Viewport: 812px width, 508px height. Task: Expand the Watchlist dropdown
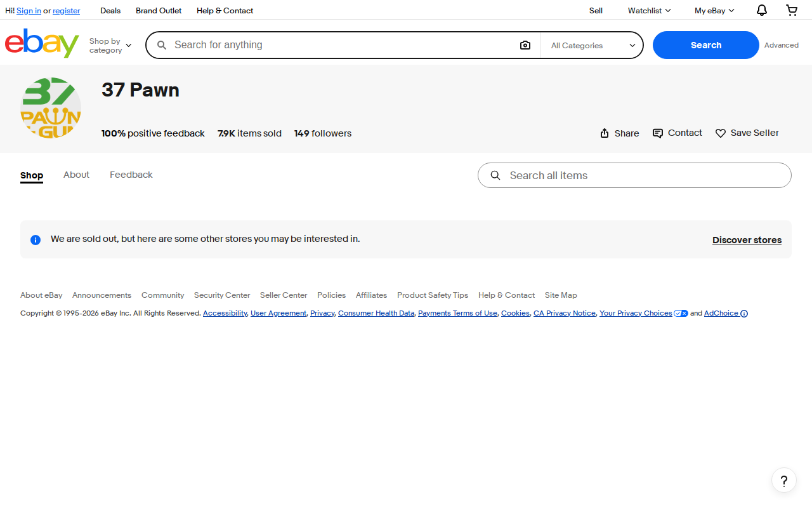[649, 10]
